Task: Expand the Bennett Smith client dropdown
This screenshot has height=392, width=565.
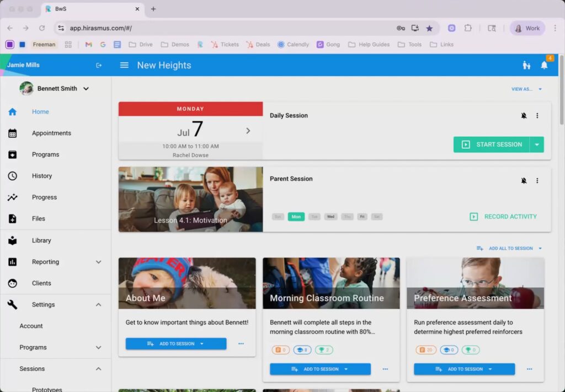Action: click(x=86, y=89)
